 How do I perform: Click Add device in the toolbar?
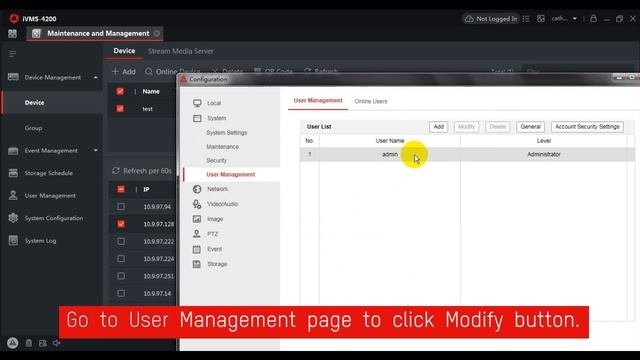pos(124,71)
